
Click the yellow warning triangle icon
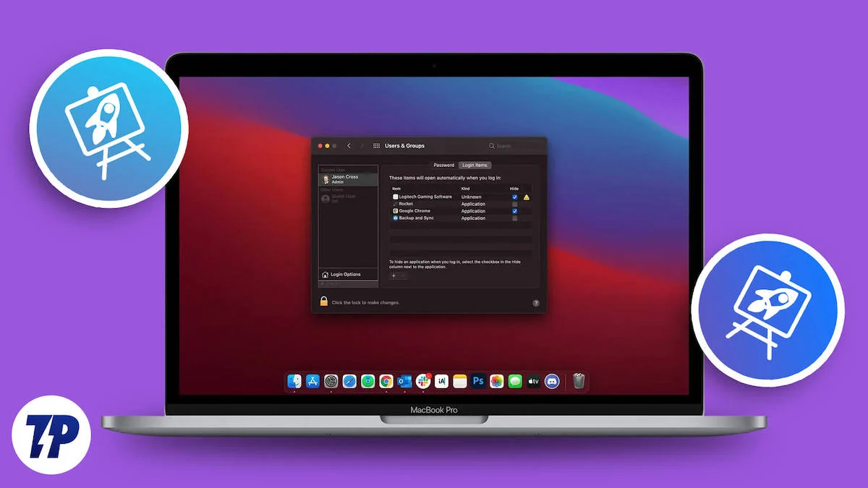pos(527,197)
